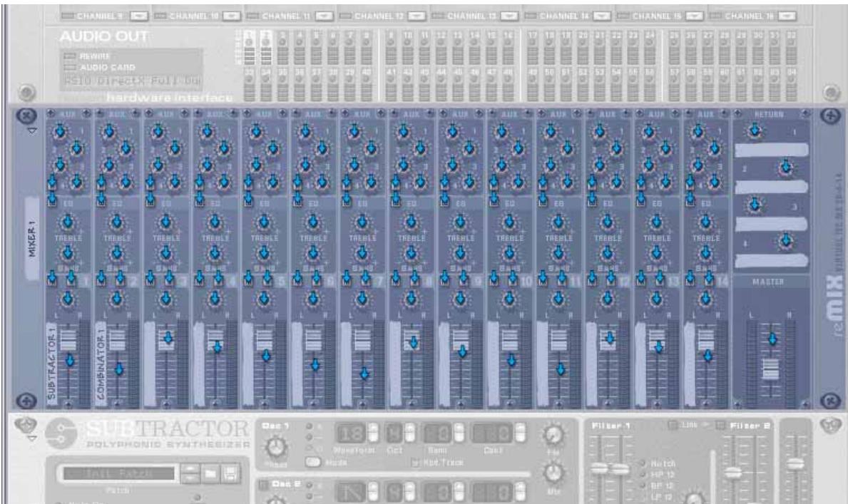Enable the EQ button on channel 3
This screenshot has height=504, width=848.
[150, 202]
